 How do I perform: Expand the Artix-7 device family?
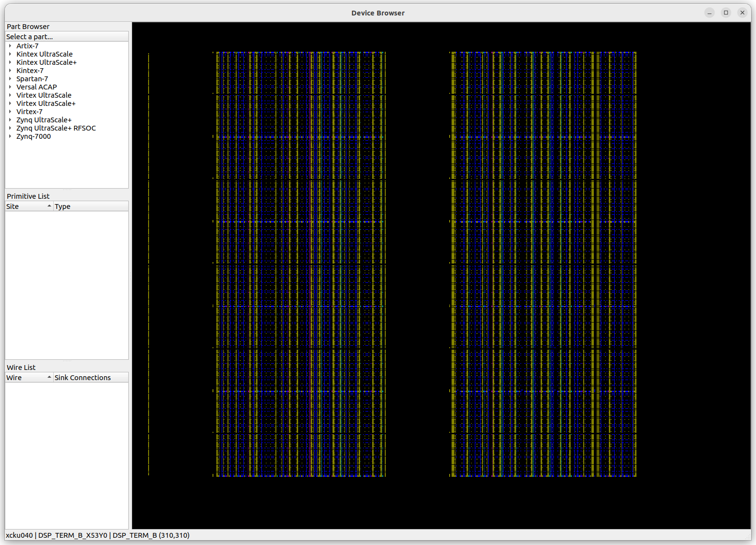click(x=10, y=45)
